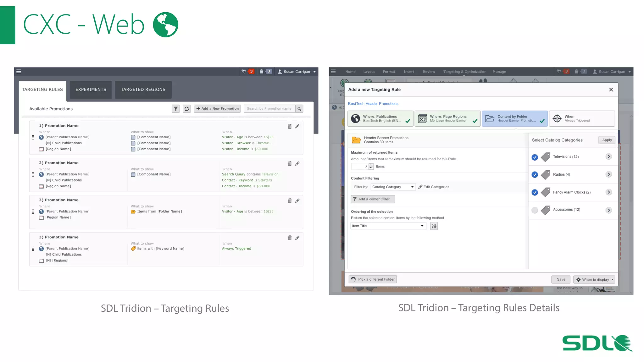644x362 pixels.
Task: Edit the Visitor Age only promotion 3
Action: pyautogui.click(x=297, y=200)
